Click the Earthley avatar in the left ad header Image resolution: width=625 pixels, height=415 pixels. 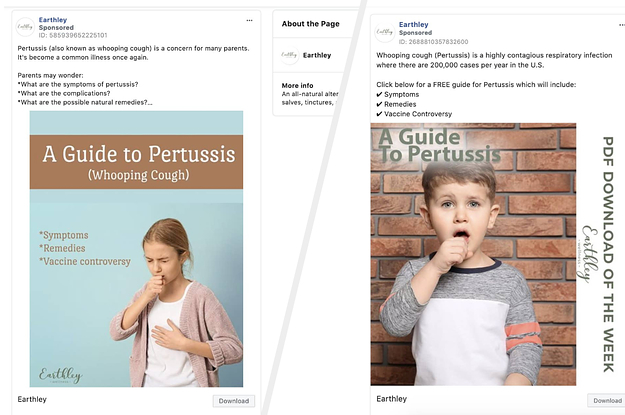click(25, 27)
